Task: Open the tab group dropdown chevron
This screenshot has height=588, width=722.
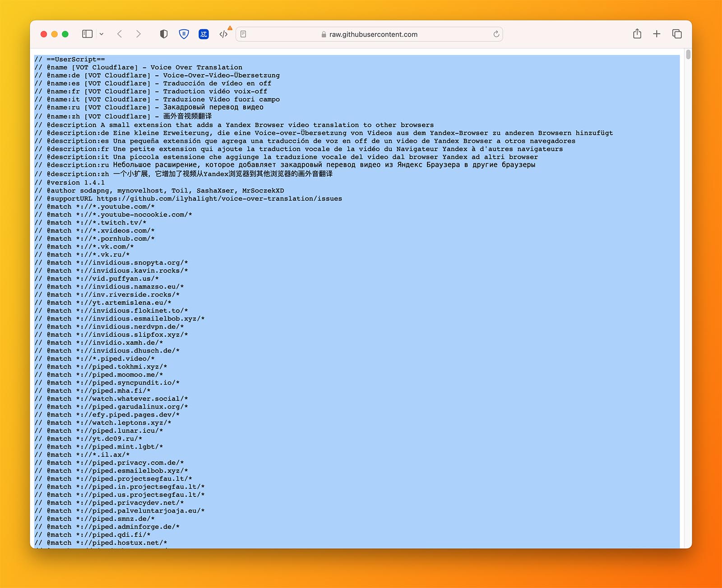Action: pyautogui.click(x=102, y=34)
